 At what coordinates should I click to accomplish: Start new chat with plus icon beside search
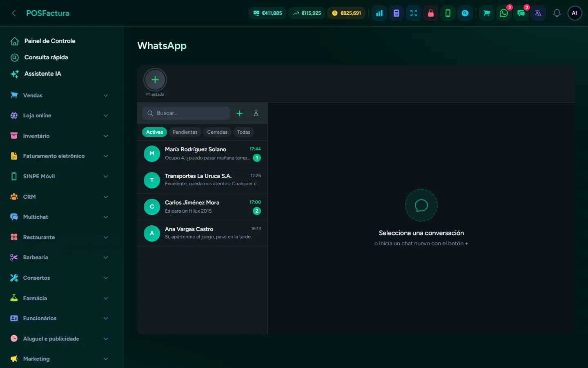[x=240, y=113]
